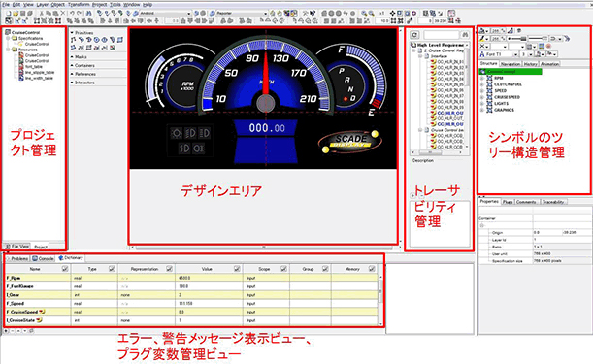Switch to the History tab

coord(530,64)
